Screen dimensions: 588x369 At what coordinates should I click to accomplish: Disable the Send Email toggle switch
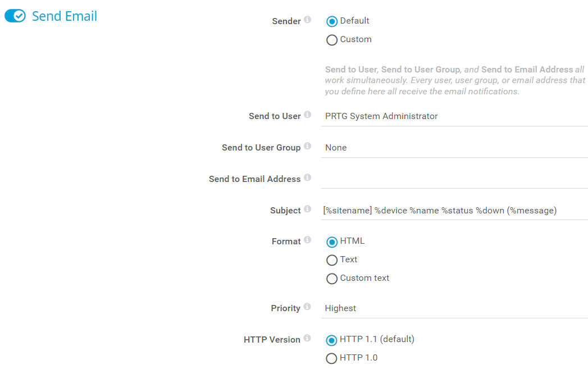(x=15, y=16)
